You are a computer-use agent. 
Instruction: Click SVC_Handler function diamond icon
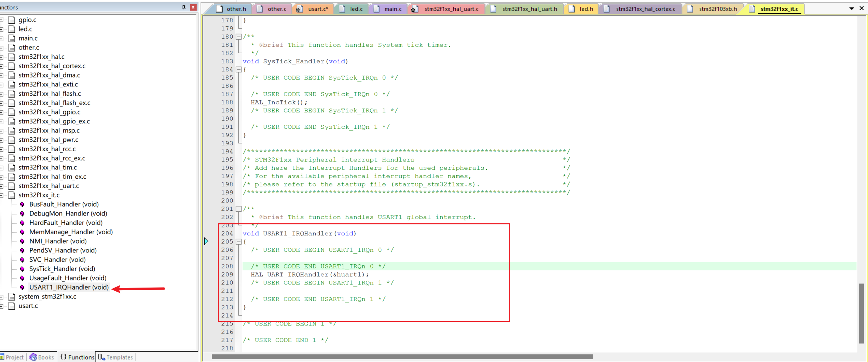point(22,260)
